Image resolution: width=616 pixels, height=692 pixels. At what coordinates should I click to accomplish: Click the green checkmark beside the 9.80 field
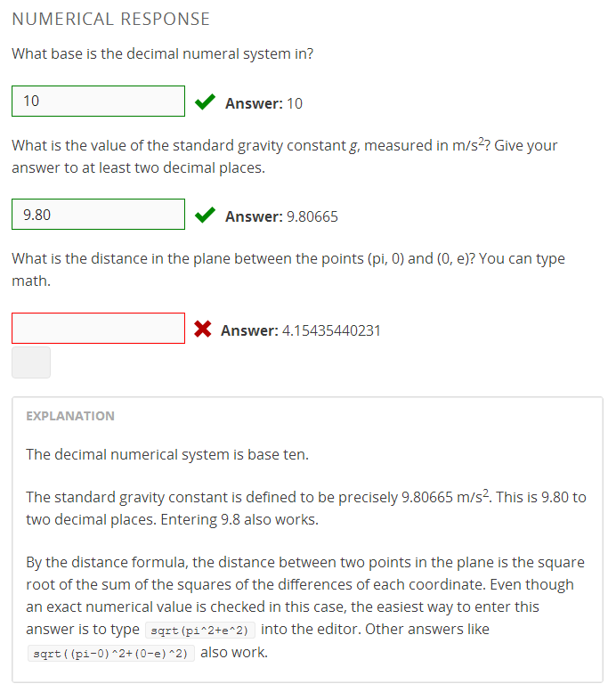[x=205, y=215]
